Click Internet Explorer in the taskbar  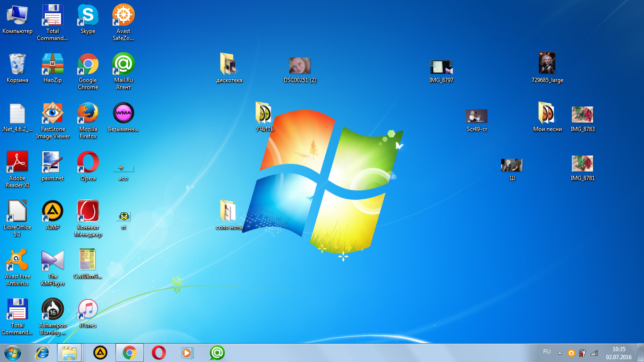pos(43,353)
